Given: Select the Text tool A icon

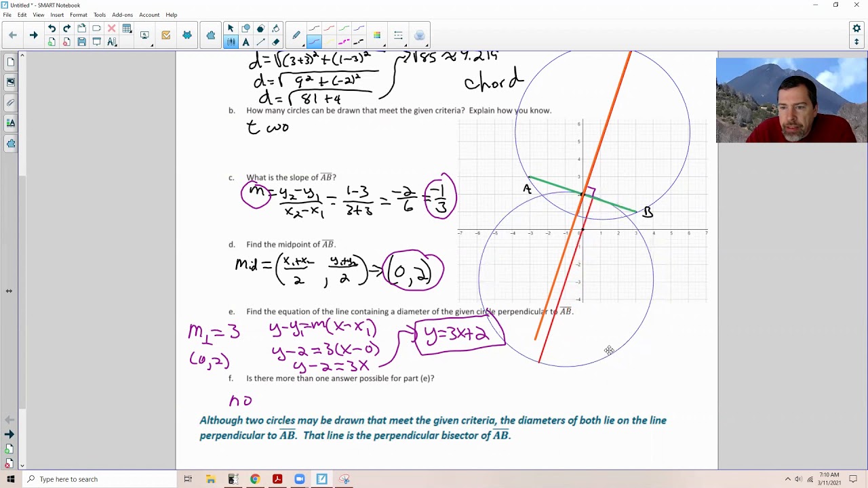Looking at the screenshot, I should pos(245,42).
